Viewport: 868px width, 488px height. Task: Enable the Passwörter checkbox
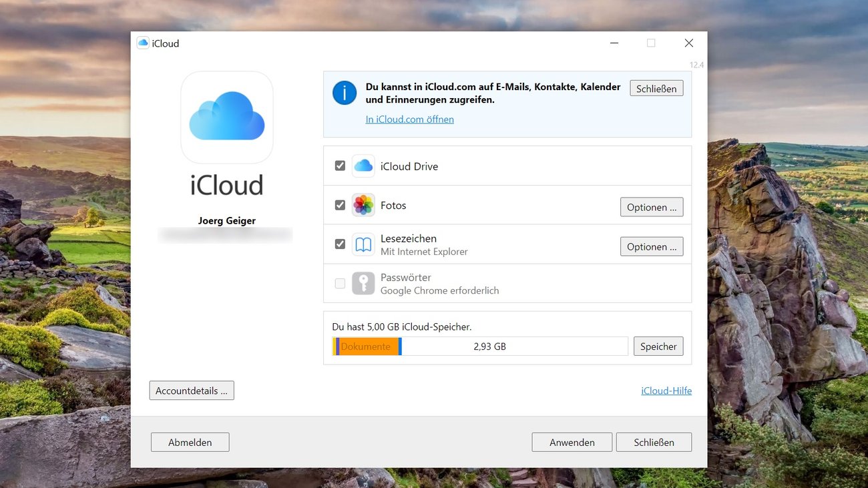point(340,284)
